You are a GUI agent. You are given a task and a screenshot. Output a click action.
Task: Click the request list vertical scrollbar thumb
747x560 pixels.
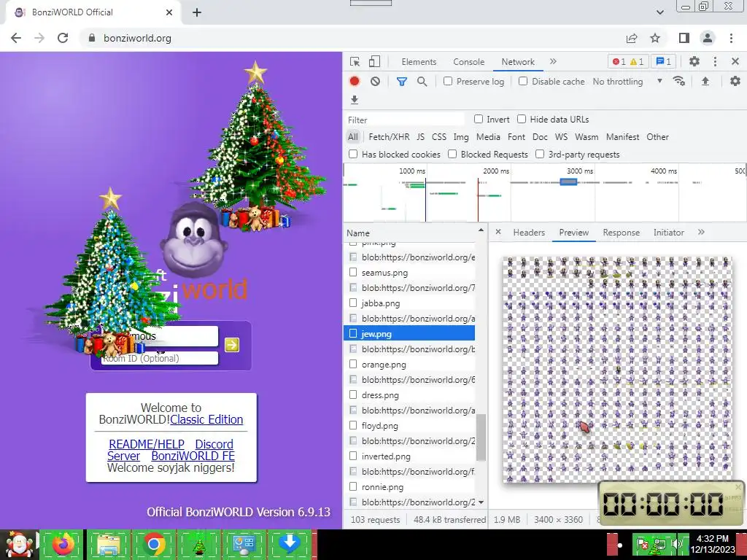tap(481, 437)
